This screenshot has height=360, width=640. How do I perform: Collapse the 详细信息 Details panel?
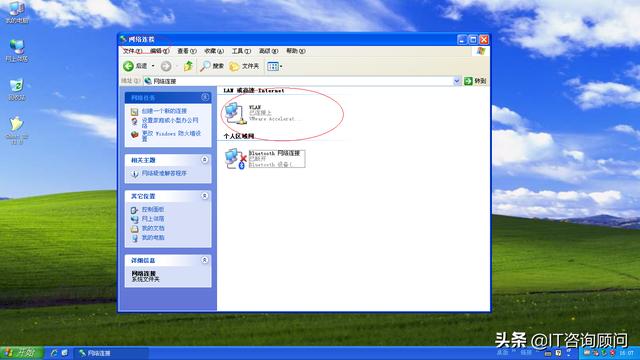205,260
